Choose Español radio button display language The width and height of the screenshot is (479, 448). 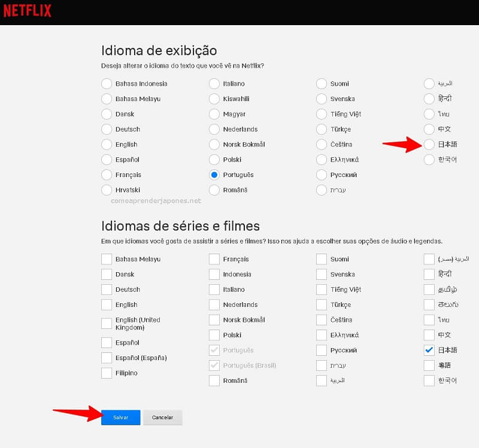point(107,160)
